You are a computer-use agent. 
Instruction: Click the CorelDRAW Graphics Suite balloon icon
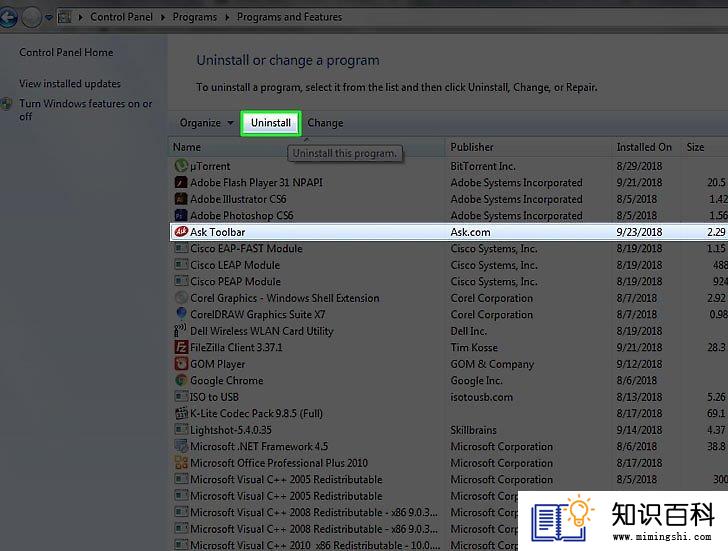181,314
